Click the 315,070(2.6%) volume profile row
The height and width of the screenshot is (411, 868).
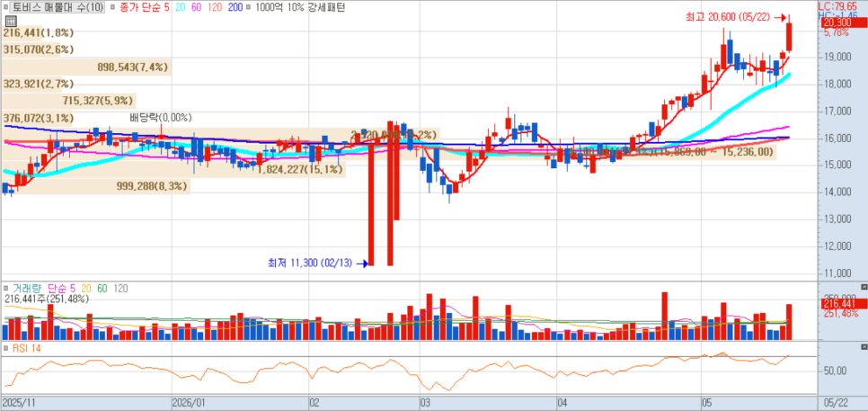click(x=39, y=49)
